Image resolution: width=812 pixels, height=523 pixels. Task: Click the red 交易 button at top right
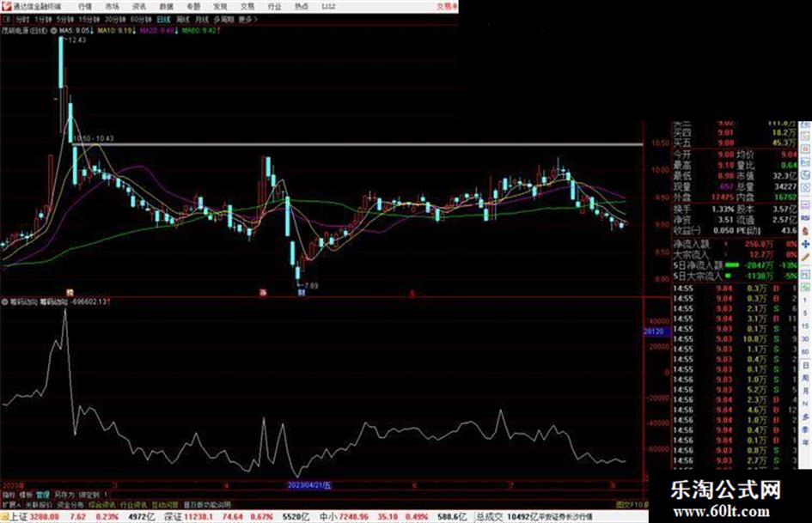pyautogui.click(x=447, y=6)
